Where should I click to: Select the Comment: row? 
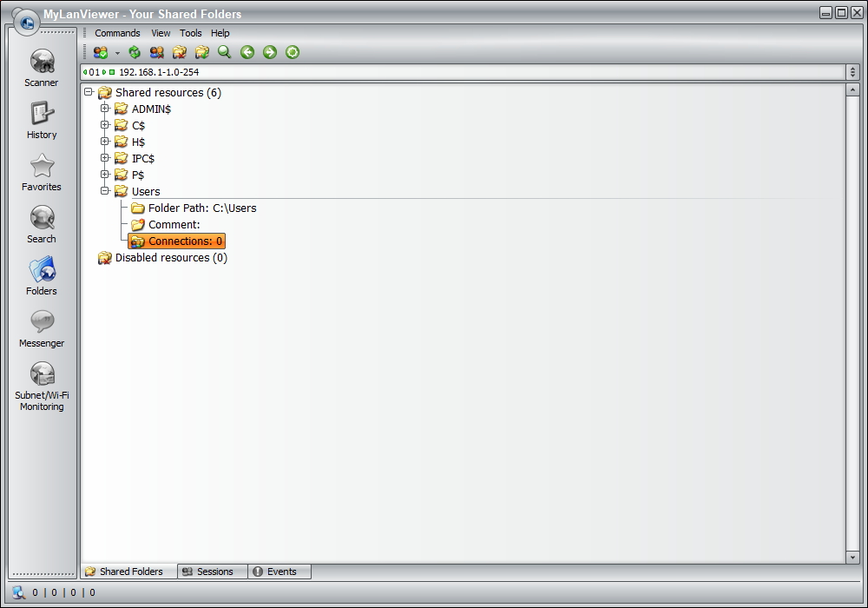click(x=174, y=225)
